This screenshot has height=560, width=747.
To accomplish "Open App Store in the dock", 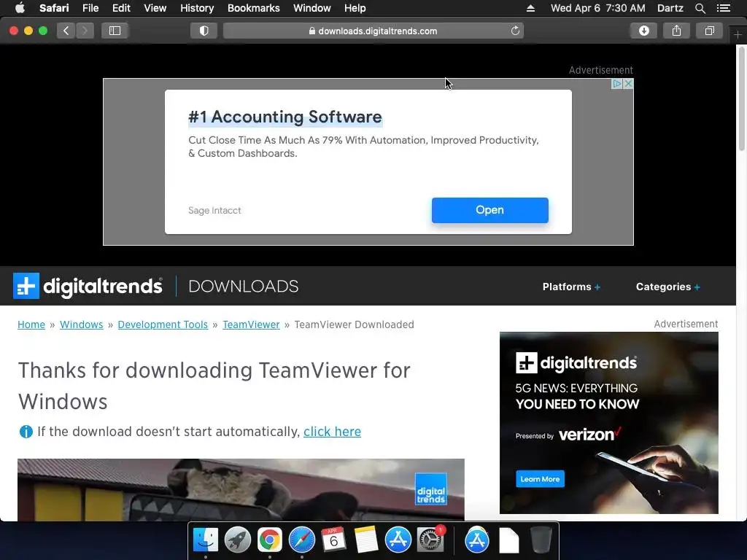I will (x=398, y=540).
